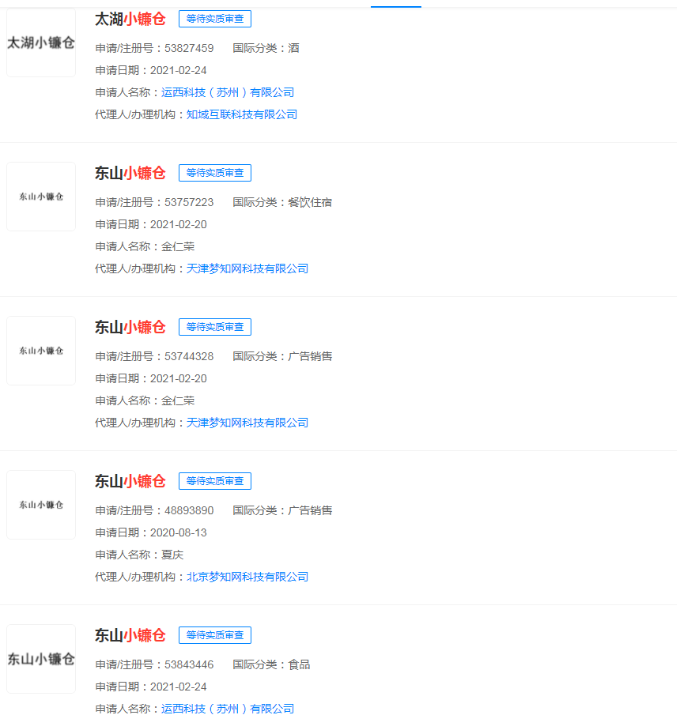
Task: Open 东山小镰仓 title for registration 53744328
Action: [130, 327]
